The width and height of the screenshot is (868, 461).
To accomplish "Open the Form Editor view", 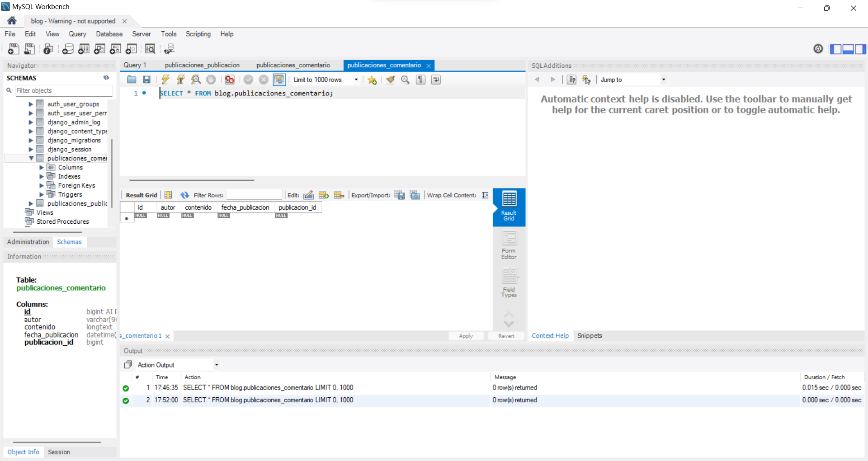I will 509,245.
